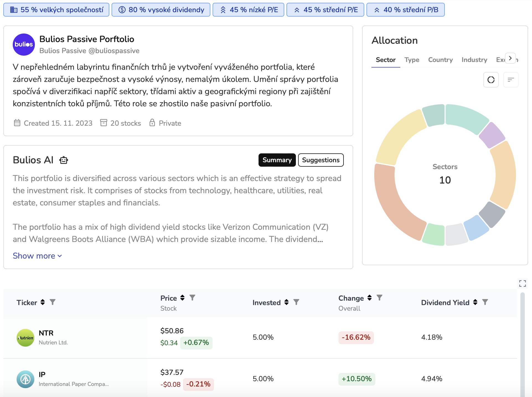This screenshot has width=532, height=397.
Task: Select the lavender purple donut segment
Action: pos(492,135)
